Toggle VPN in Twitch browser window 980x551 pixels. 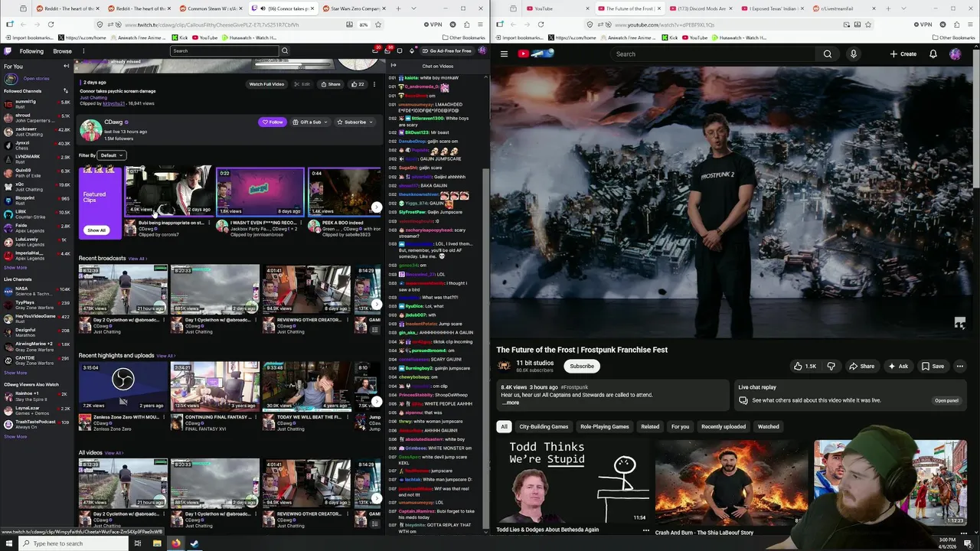coord(433,24)
